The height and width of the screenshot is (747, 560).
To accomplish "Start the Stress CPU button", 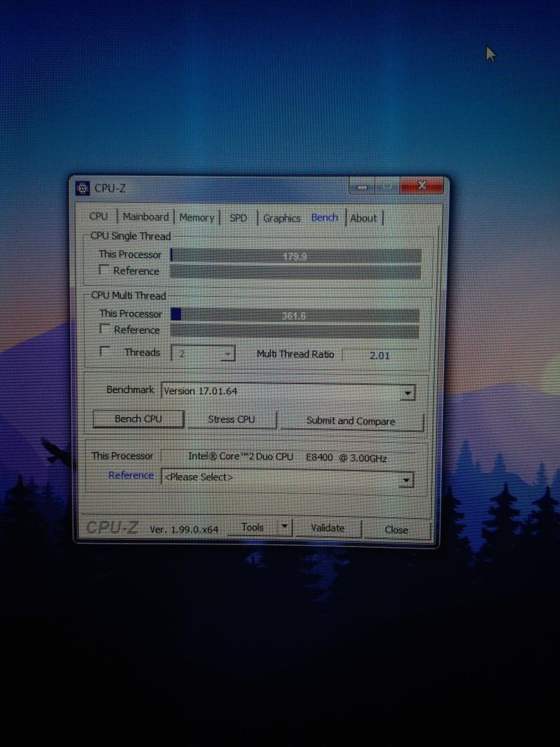I will [x=232, y=420].
